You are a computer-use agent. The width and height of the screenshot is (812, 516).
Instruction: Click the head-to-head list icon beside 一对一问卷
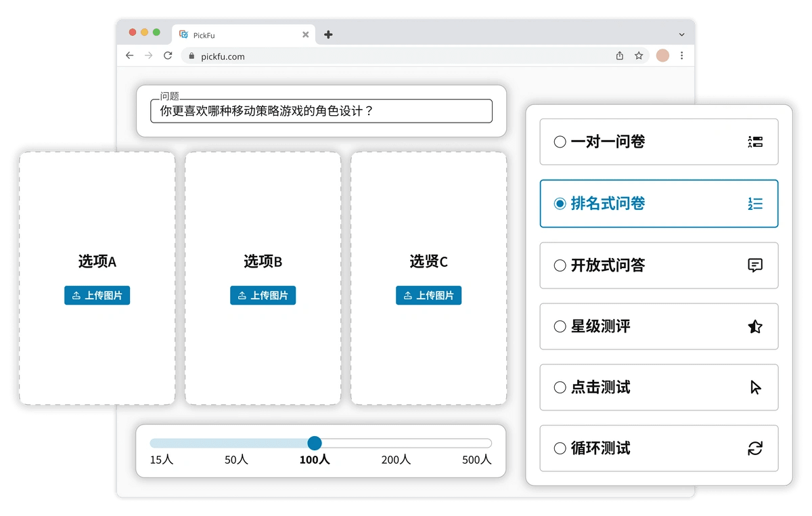(755, 142)
